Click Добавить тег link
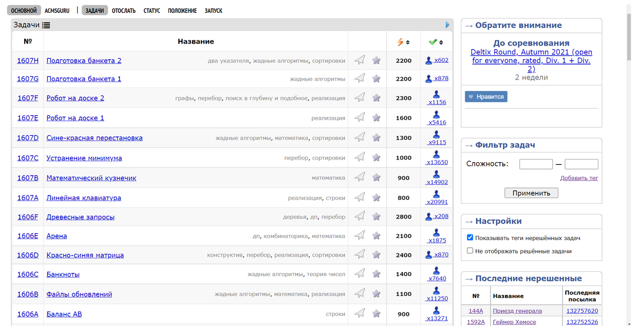The width and height of the screenshot is (644, 326). pos(579,178)
